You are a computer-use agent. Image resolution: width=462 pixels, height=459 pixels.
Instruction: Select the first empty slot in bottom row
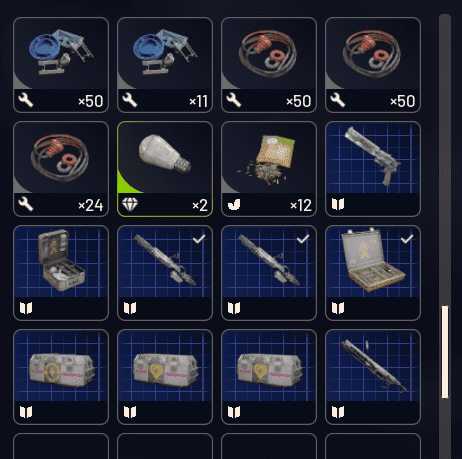[61, 446]
